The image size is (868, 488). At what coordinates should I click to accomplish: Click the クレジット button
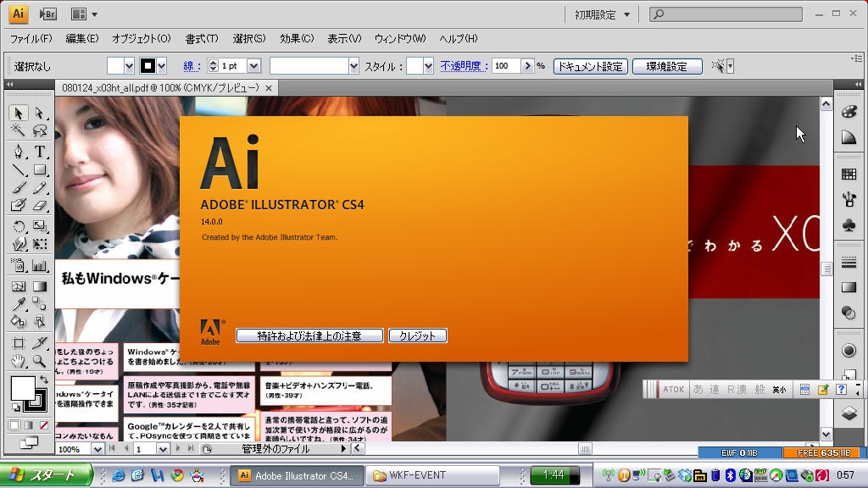coord(418,335)
